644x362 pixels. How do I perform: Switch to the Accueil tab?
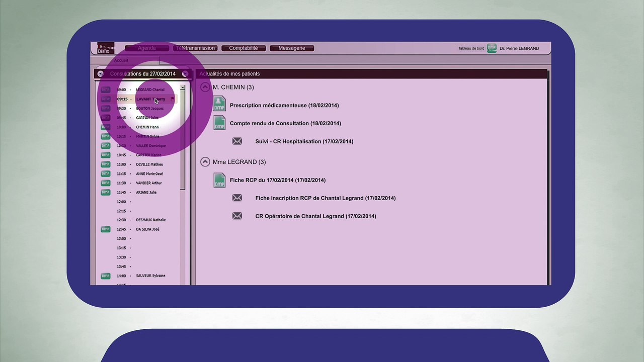pos(121,60)
